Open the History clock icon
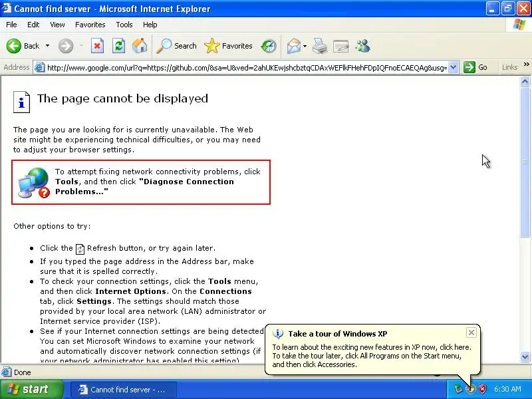 269,46
